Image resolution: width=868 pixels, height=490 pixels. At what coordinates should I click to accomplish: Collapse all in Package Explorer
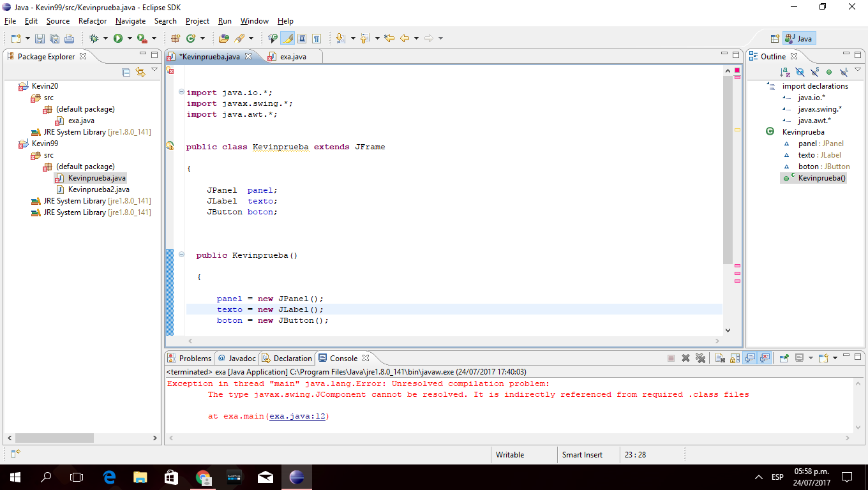pos(126,73)
